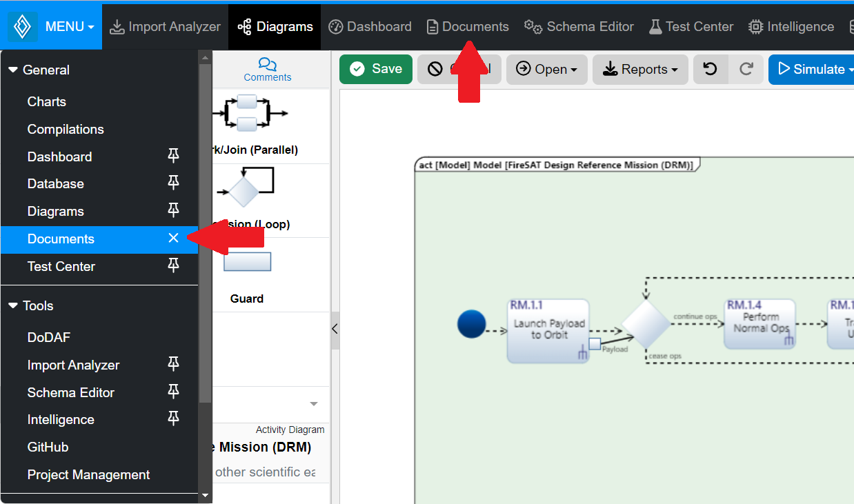Collapse the left sidebar with arrow handle
Viewport: 854px width, 504px height.
tap(335, 329)
